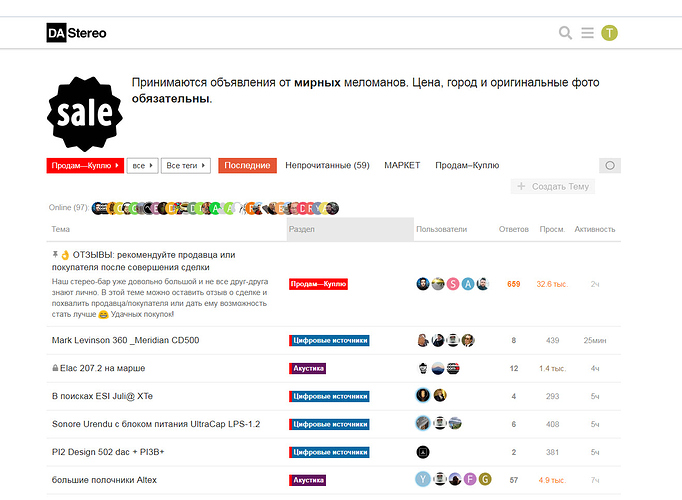Sort by the Активность column header
Screen dimensions: 682x500
pos(595,229)
